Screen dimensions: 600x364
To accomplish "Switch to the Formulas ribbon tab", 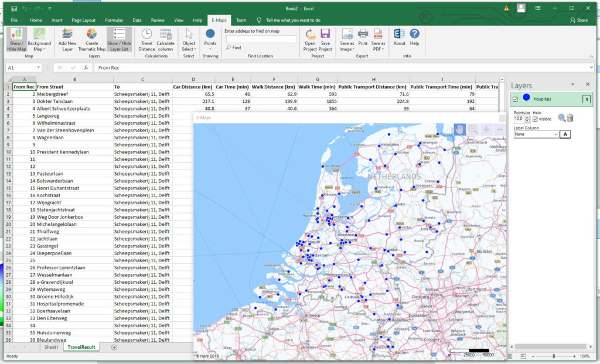I will (x=114, y=20).
